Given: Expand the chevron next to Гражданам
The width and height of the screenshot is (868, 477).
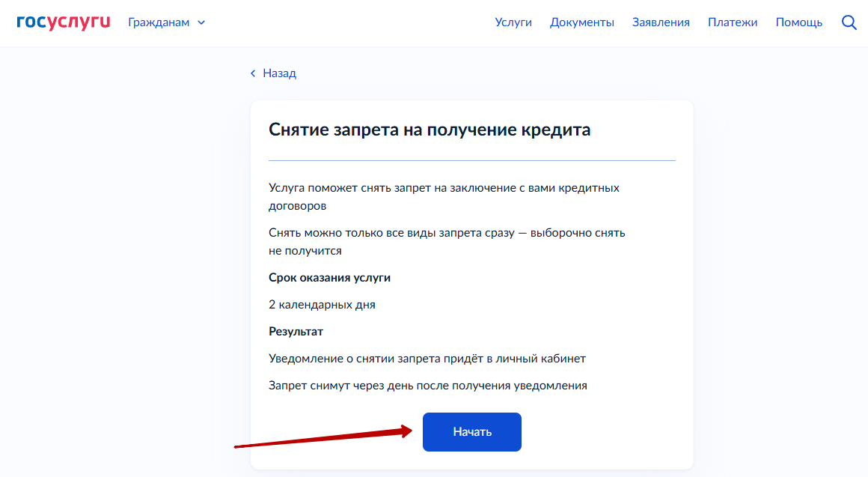Looking at the screenshot, I should click(x=201, y=22).
